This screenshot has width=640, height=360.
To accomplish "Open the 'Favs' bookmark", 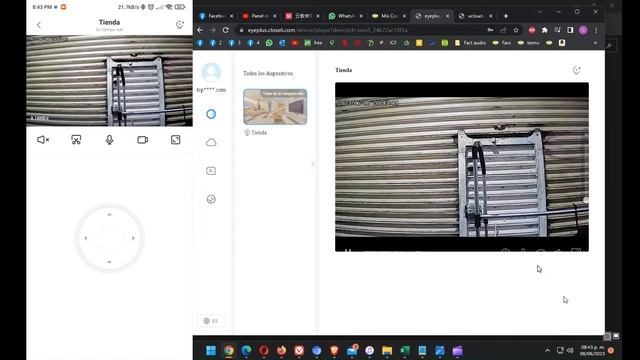I will click(x=502, y=43).
